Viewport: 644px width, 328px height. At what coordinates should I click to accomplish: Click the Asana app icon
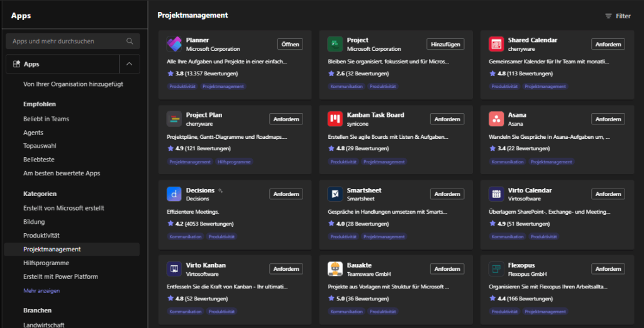496,119
